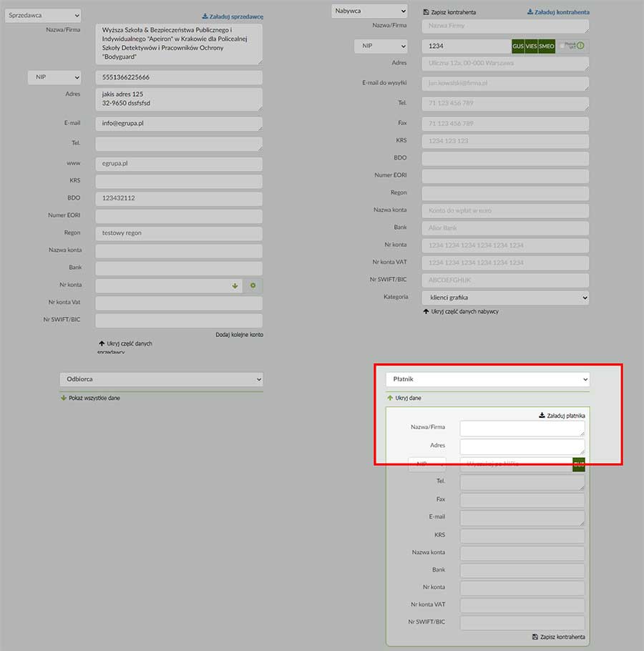The height and width of the screenshot is (651, 644).
Task: Click the gear icon beside seller Nr konta
Action: (252, 285)
